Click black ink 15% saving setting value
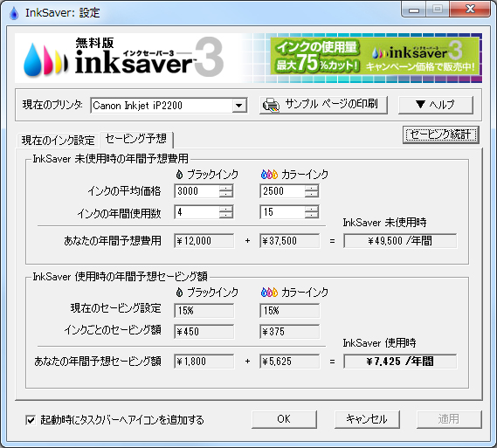Screen dimensions: 497x448 (x=204, y=311)
